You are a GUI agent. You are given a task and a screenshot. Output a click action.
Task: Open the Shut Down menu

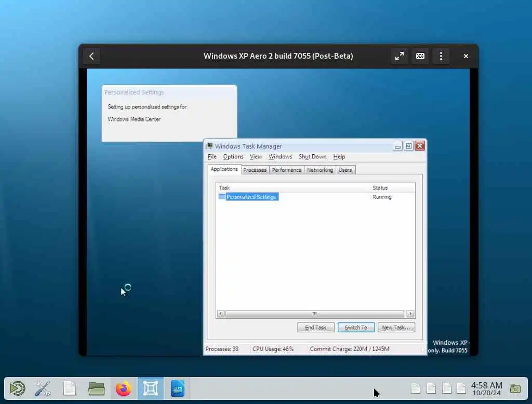(312, 157)
